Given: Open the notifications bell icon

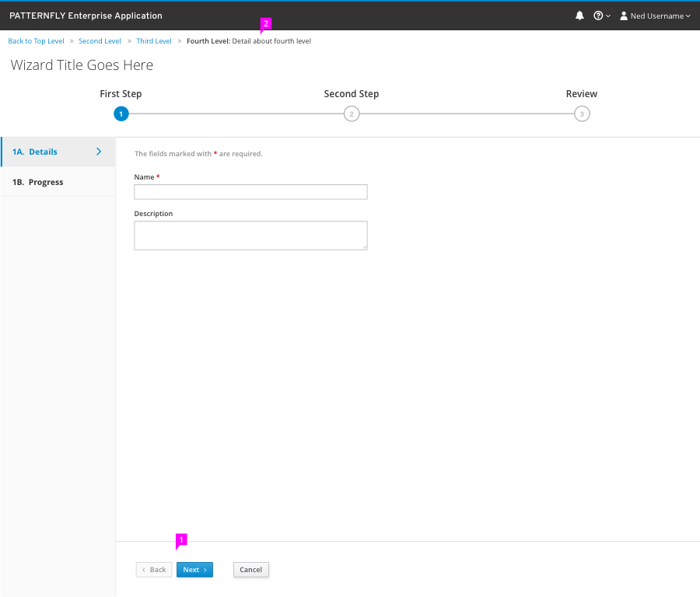Looking at the screenshot, I should (x=579, y=16).
